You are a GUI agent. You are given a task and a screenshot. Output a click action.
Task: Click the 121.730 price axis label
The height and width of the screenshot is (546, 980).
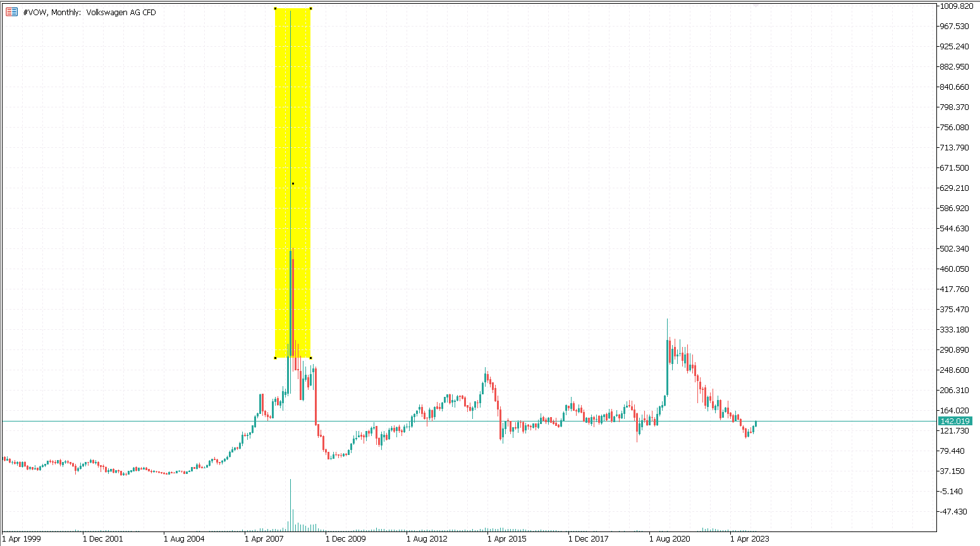pos(955,431)
